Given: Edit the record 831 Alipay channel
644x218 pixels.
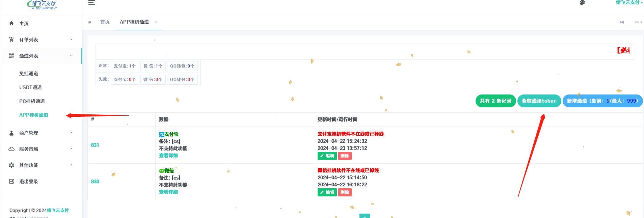Looking at the screenshot, I should point(327,156).
